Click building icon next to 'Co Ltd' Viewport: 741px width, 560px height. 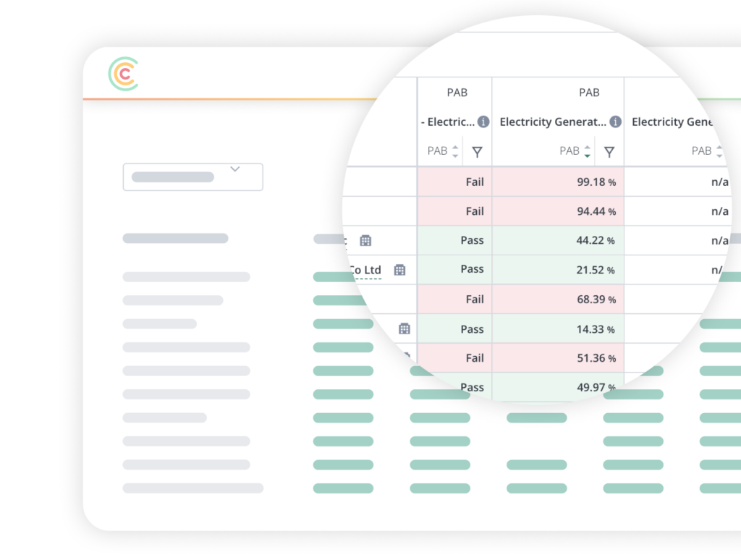pyautogui.click(x=399, y=270)
